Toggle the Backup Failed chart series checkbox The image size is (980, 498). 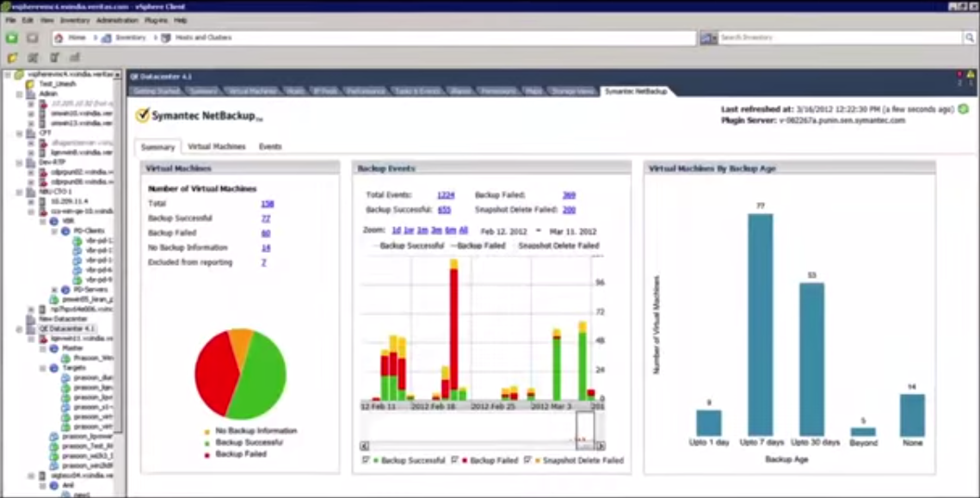[454, 460]
